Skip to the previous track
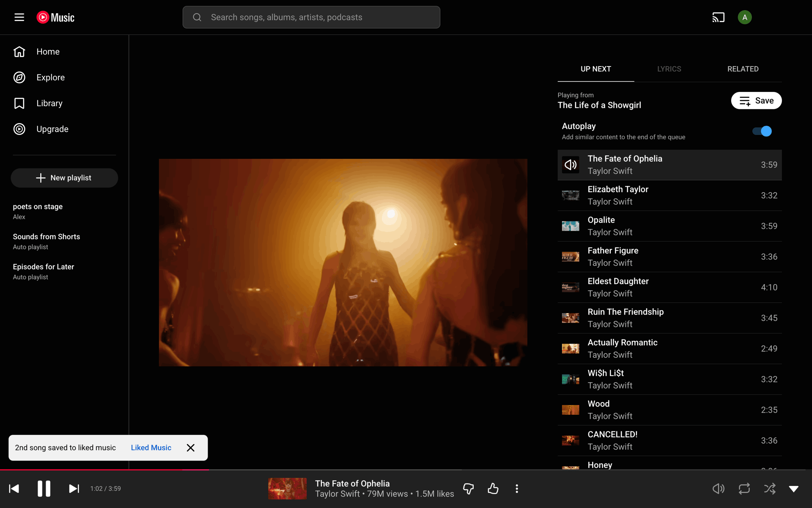Screen dimensions: 812x508 click(14, 489)
